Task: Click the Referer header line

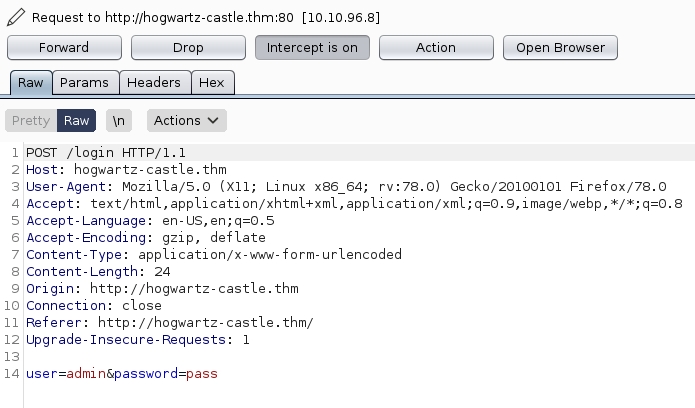Action: pyautogui.click(x=170, y=323)
